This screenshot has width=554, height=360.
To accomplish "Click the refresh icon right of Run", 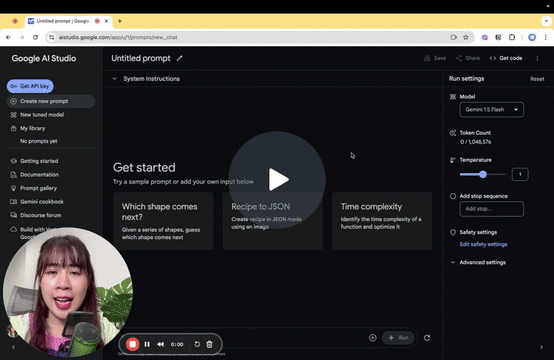I will (427, 338).
